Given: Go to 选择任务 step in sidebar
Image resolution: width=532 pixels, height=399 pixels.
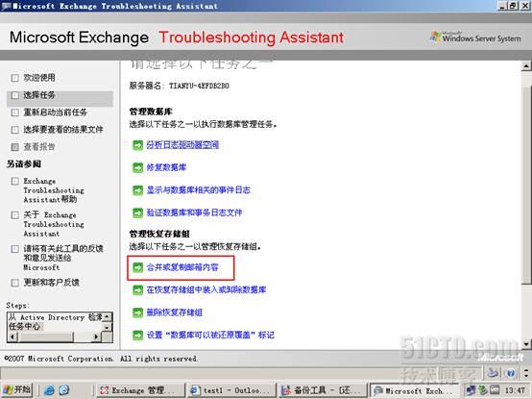Looking at the screenshot, I should click(39, 95).
